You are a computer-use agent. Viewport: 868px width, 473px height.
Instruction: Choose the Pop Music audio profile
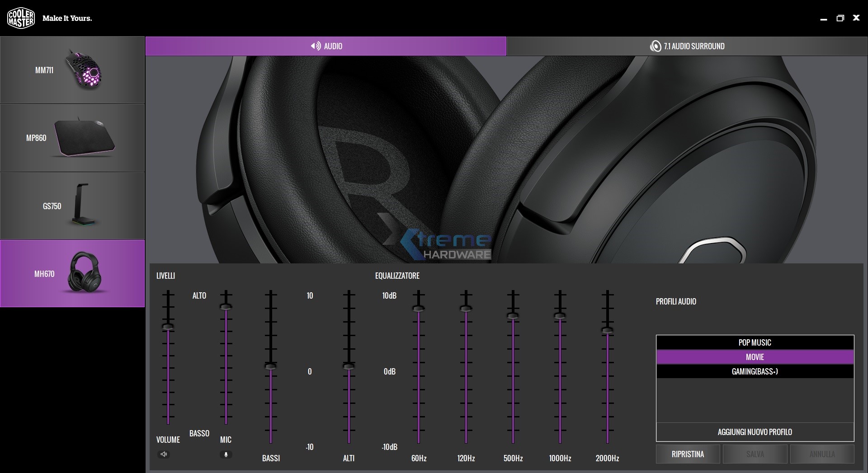(x=755, y=342)
